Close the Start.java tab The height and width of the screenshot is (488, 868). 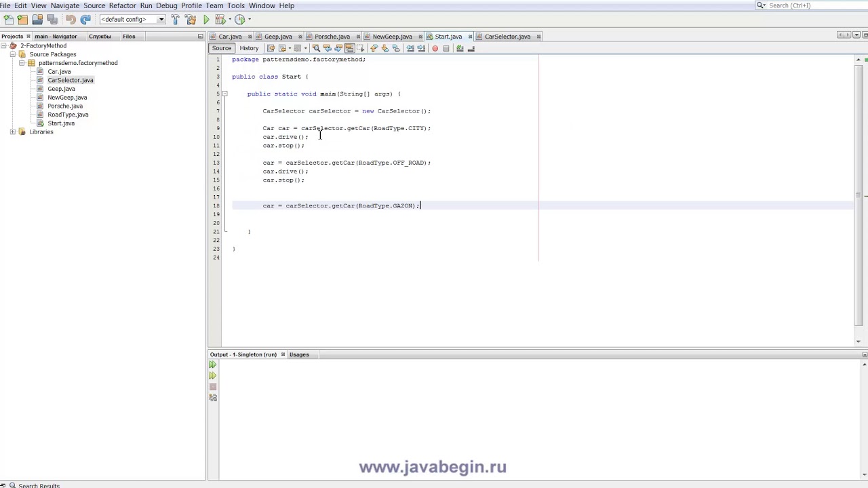tap(469, 37)
